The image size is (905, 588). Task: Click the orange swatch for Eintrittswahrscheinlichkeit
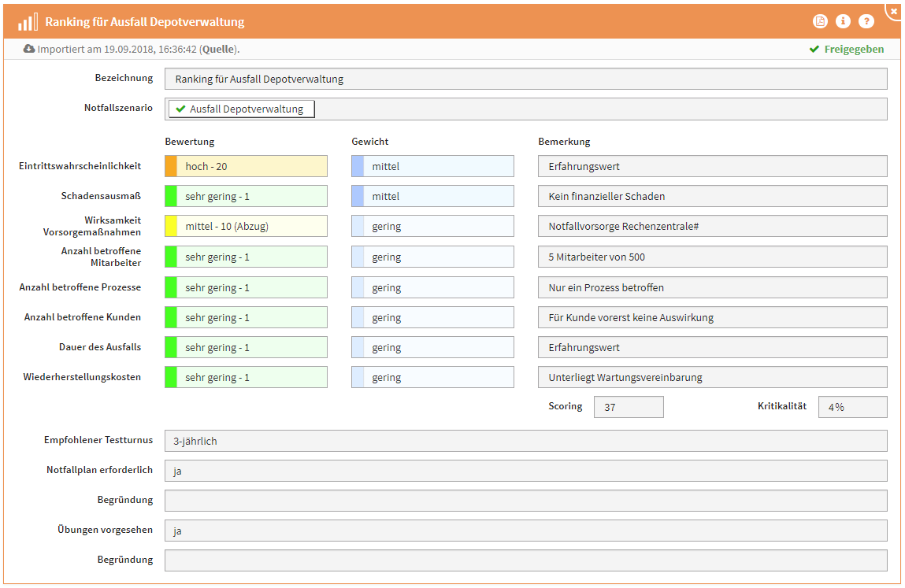tap(171, 166)
